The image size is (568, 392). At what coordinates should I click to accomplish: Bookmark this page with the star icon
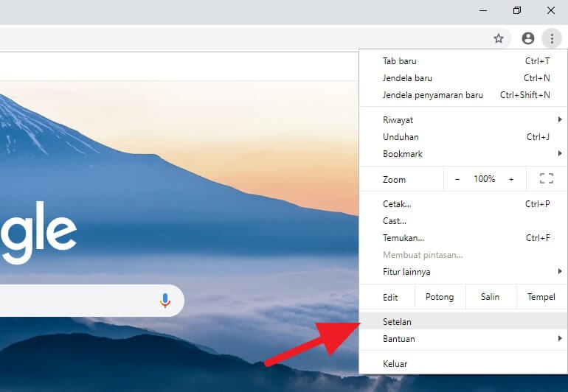[499, 38]
